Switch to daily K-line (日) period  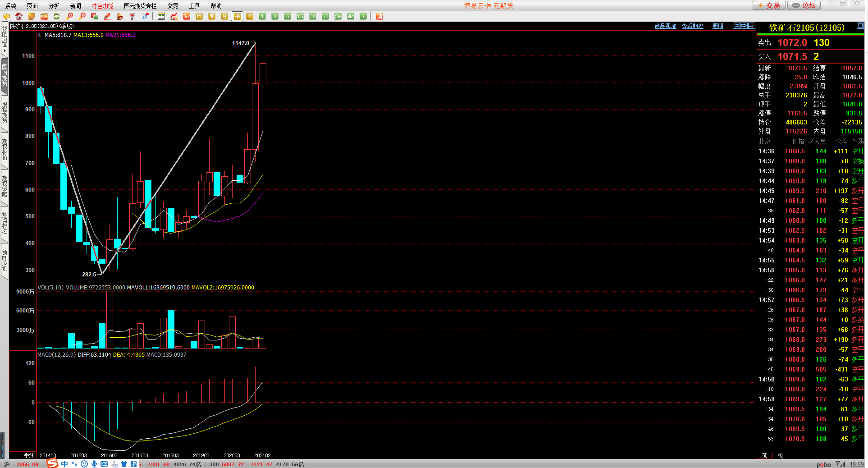pos(199,16)
